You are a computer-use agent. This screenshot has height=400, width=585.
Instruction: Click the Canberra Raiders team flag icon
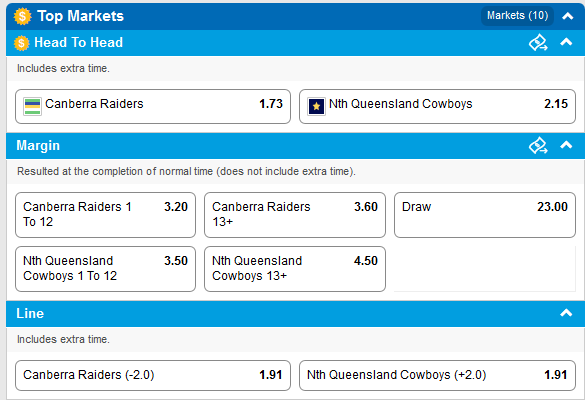[x=32, y=106]
